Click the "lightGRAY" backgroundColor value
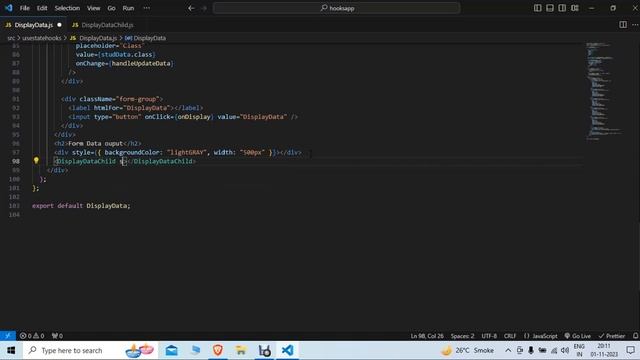This screenshot has width=640, height=360. click(186, 152)
